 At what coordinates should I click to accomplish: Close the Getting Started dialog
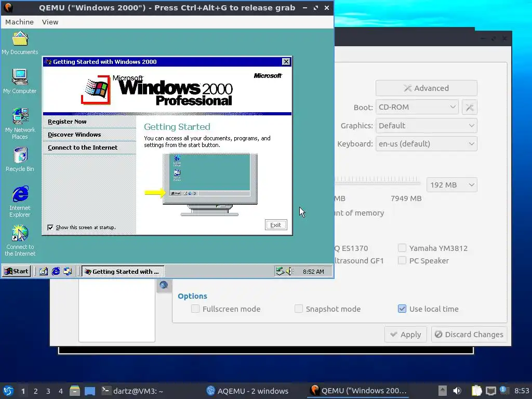286,61
